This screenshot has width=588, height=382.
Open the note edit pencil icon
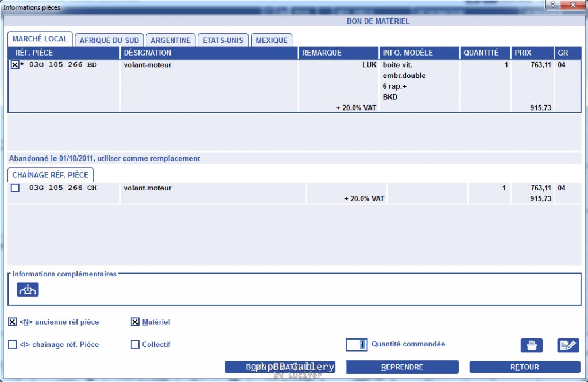[568, 345]
